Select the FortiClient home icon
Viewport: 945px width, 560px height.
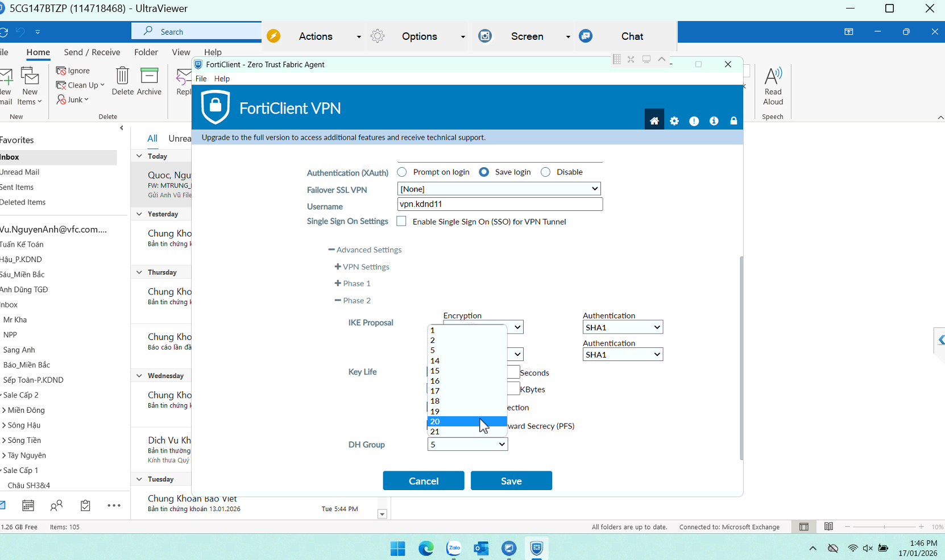[654, 120]
